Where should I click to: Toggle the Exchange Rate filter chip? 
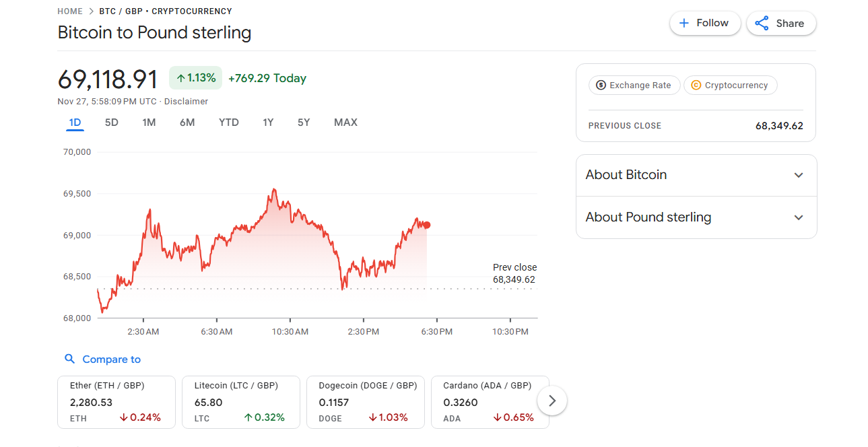pos(634,85)
